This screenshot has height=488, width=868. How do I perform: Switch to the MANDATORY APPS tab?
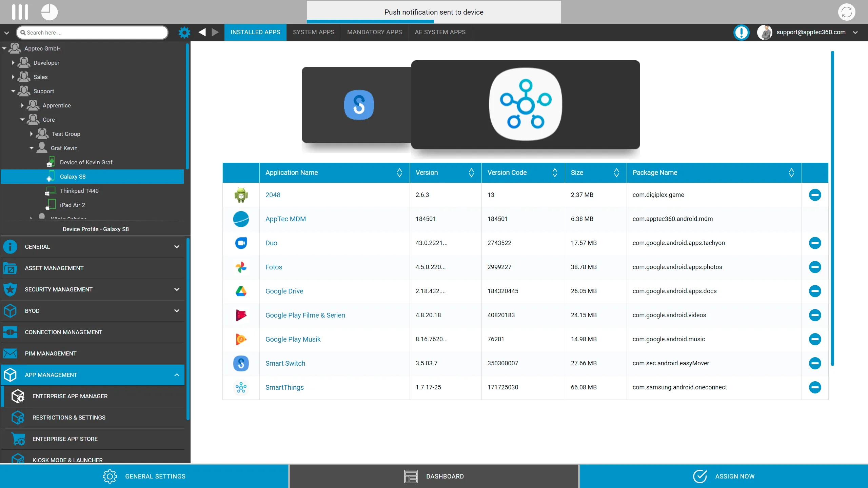375,32
